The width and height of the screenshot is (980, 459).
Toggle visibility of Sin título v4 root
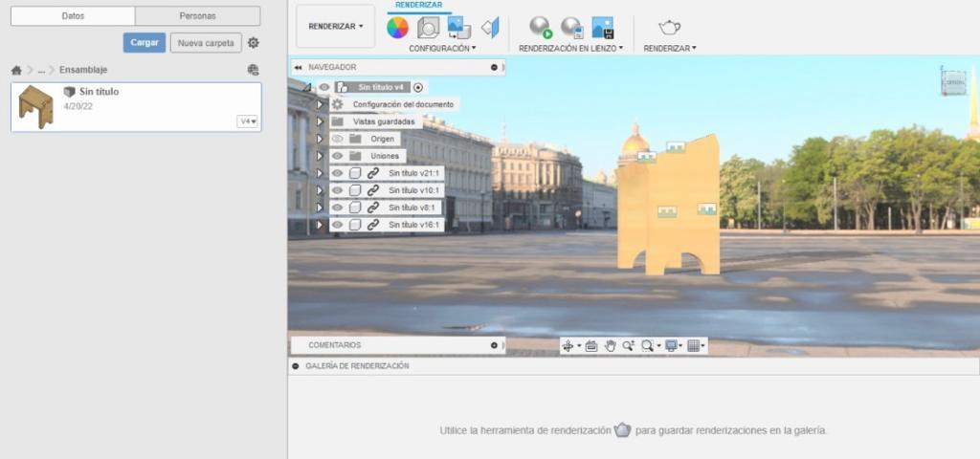(x=324, y=87)
